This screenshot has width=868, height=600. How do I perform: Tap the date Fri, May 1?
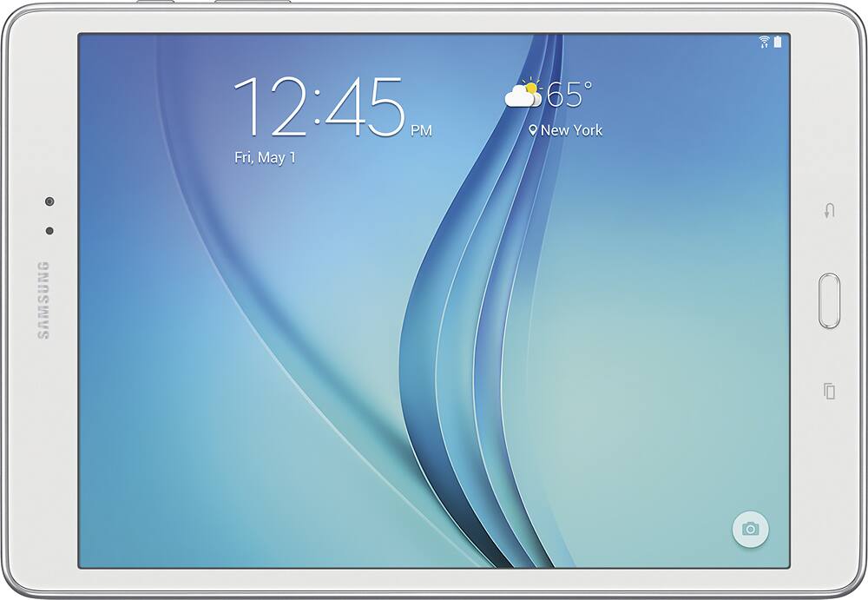pos(266,158)
